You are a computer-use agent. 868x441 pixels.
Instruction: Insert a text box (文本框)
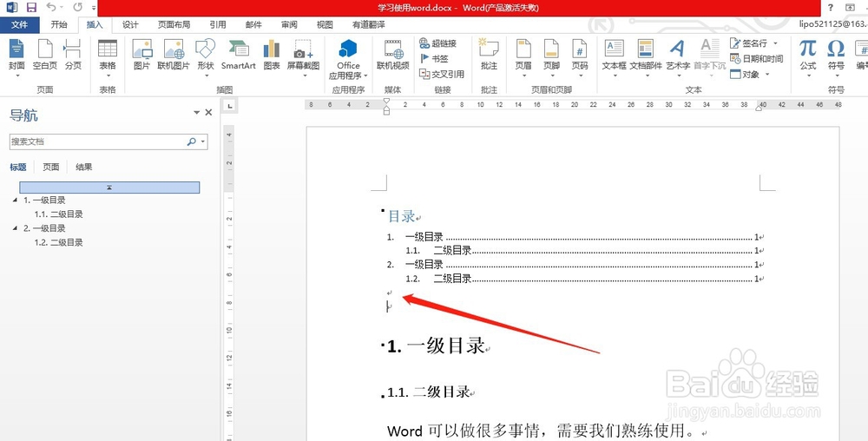click(x=614, y=56)
